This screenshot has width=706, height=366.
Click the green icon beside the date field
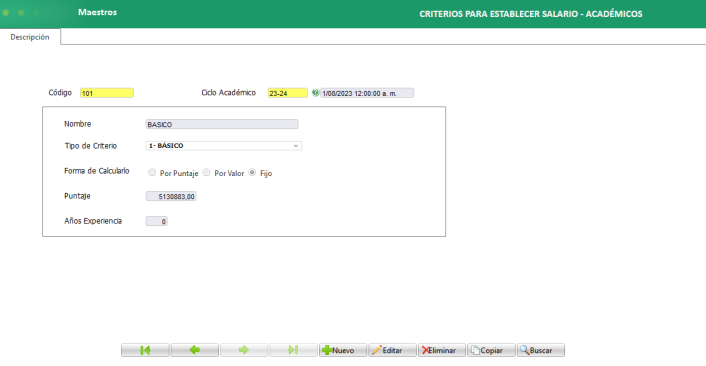315,93
